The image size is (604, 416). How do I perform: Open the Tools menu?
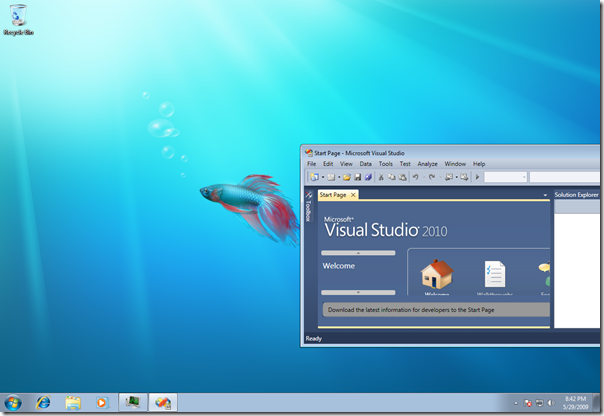(x=385, y=163)
